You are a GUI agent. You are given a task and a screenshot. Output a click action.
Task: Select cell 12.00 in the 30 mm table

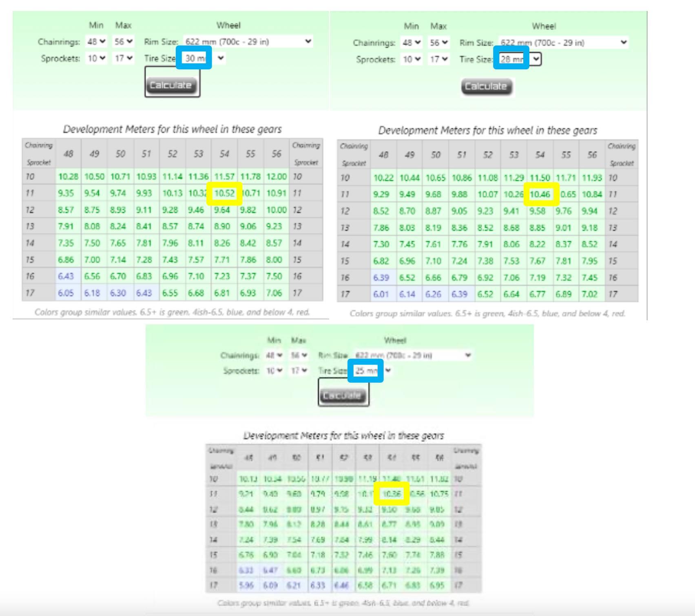pos(277,177)
